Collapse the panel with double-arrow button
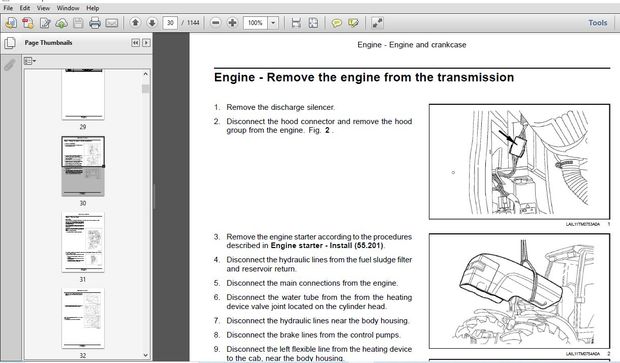The width and height of the screenshot is (620, 363). [136, 43]
